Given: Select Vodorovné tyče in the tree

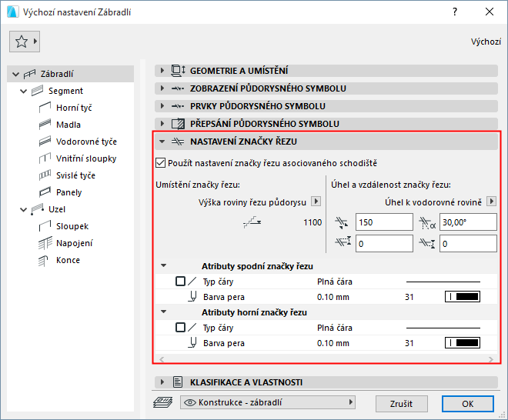Looking at the screenshot, I should pos(86,142).
